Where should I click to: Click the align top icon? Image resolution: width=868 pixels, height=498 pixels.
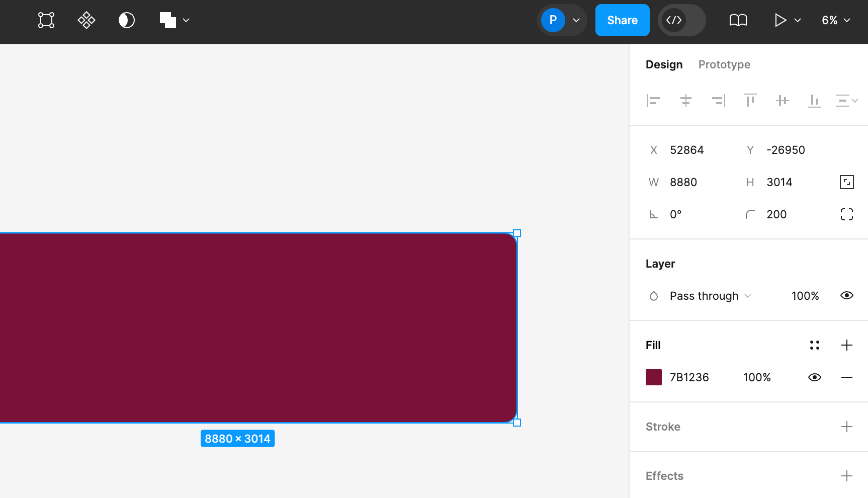coord(750,101)
